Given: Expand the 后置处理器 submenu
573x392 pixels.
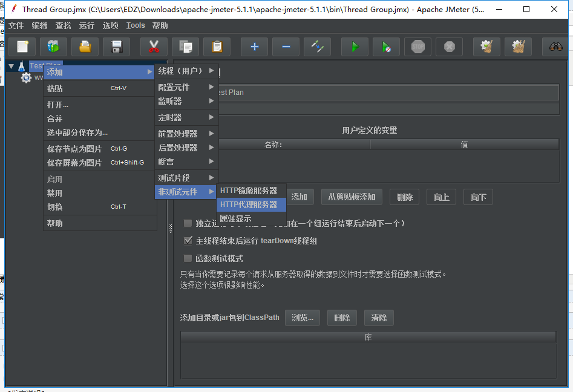Looking at the screenshot, I should [x=186, y=147].
